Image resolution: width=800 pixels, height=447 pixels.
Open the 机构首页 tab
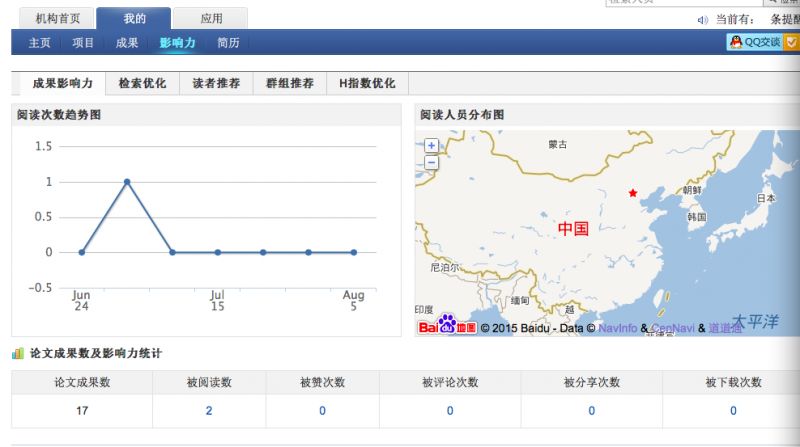[x=57, y=18]
